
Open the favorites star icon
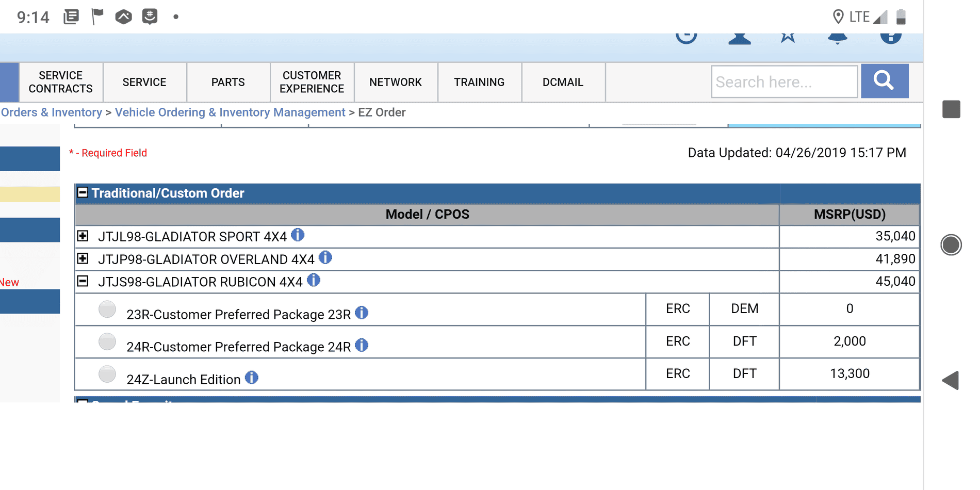coord(788,37)
